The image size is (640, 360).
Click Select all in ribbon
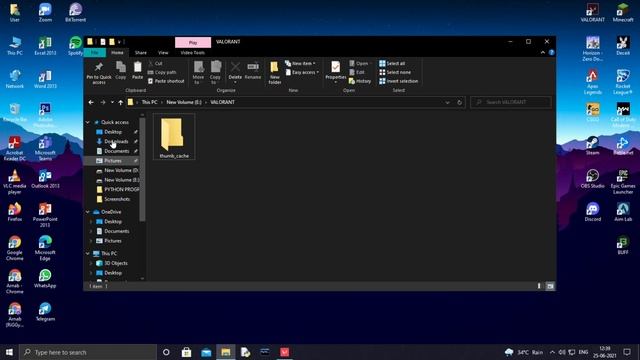pos(392,63)
